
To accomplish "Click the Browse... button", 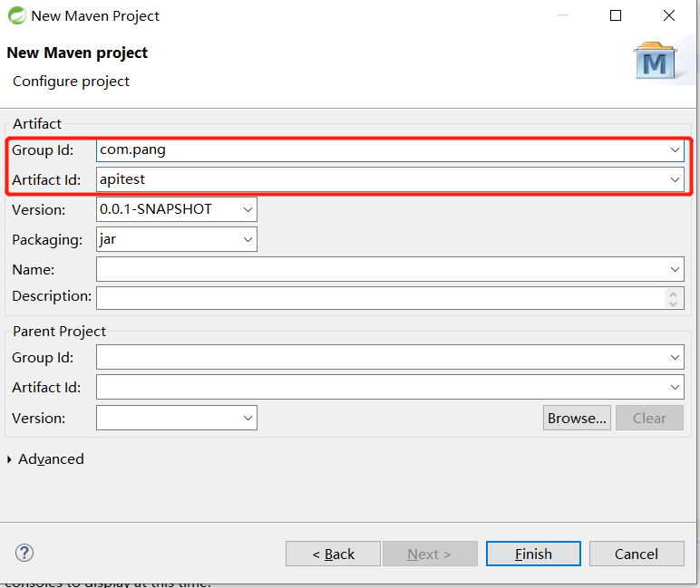I will (577, 418).
